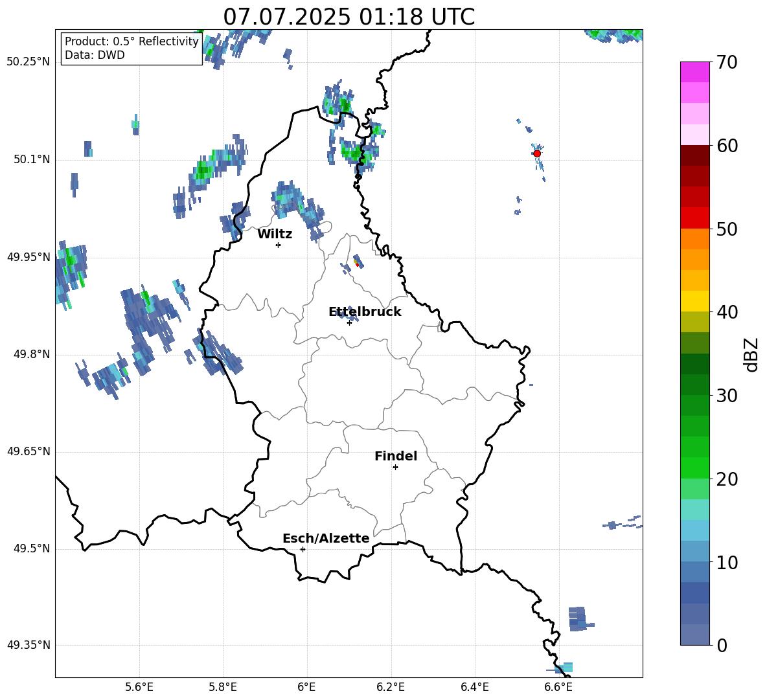Viewport: 767px width, 700px height.
Task: Click the 50.1°N latitude label
Action: pyautogui.click(x=32, y=159)
